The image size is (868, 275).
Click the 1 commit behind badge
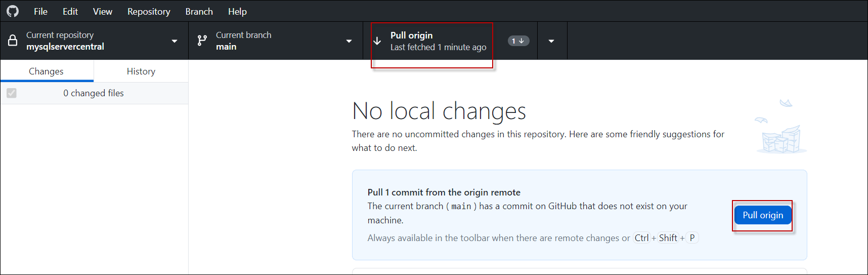(518, 41)
